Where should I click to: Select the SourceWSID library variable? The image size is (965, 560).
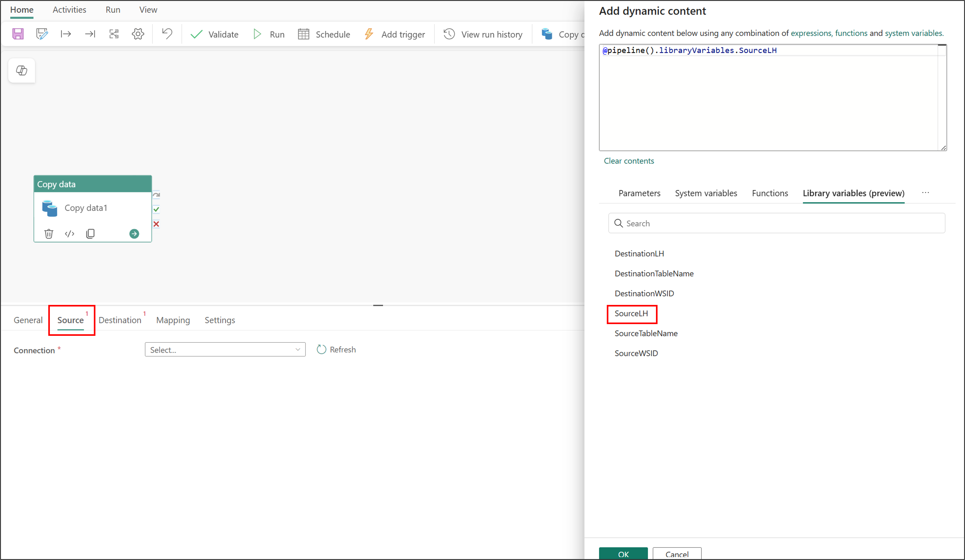[636, 353]
